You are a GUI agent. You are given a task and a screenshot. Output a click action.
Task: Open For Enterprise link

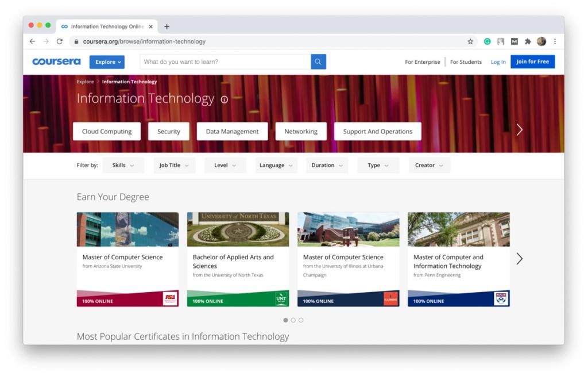pyautogui.click(x=422, y=62)
